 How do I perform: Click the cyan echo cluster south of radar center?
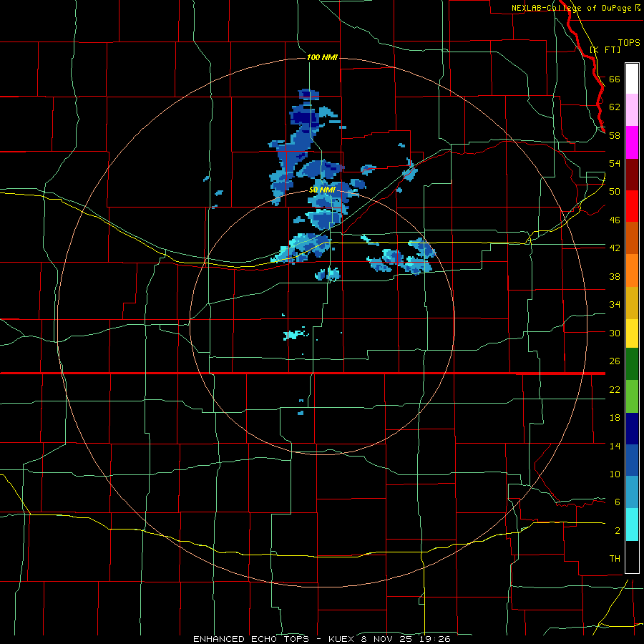[296, 334]
